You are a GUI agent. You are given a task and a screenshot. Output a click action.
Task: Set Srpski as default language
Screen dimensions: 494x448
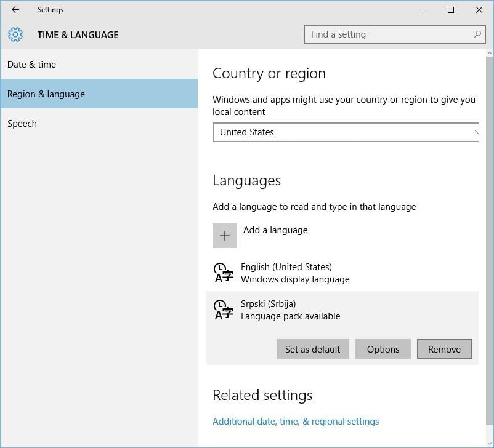click(312, 349)
